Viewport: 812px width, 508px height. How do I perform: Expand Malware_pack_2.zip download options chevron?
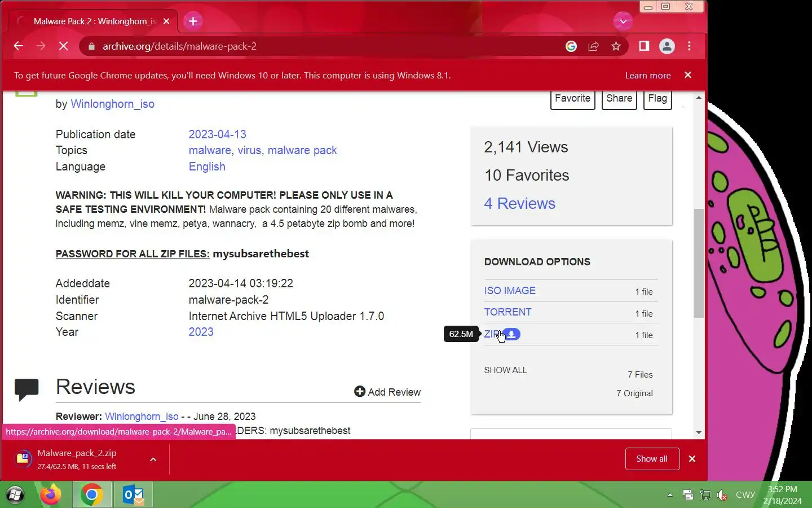tap(153, 459)
